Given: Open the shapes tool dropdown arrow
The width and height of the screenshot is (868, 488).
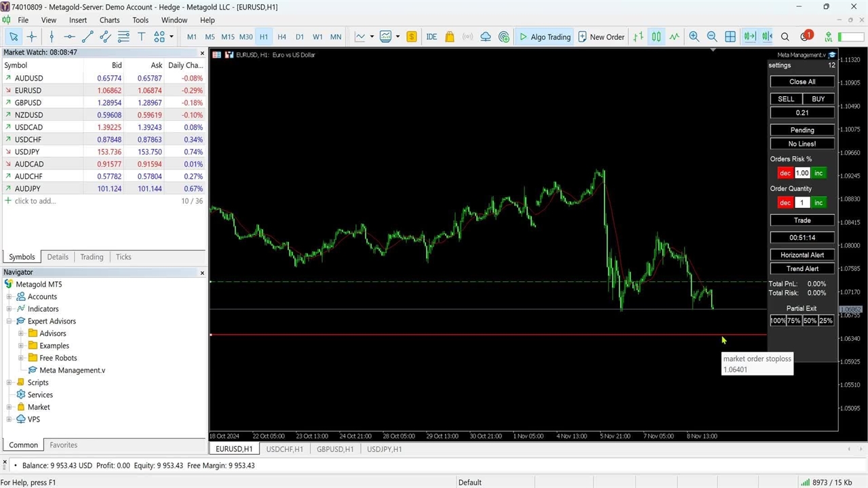Looking at the screenshot, I should click(x=171, y=37).
